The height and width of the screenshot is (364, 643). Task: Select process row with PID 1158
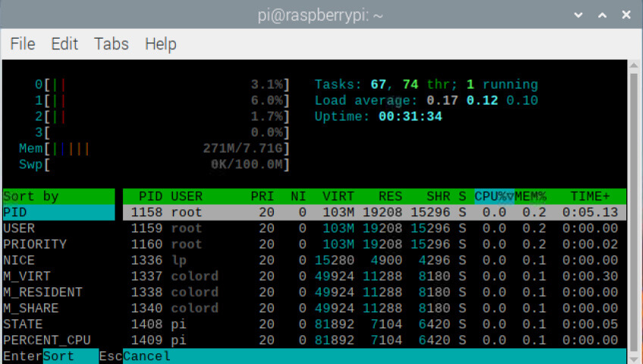tap(375, 212)
